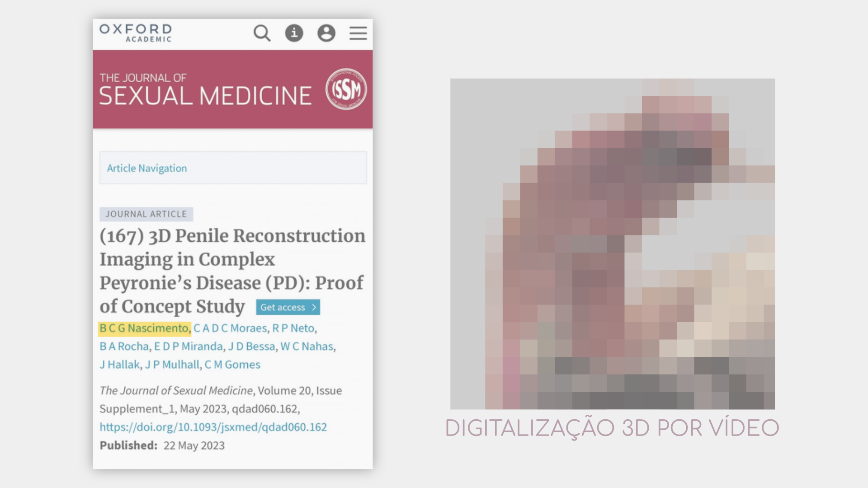Select author R P Neto link
868x488 pixels.
click(x=293, y=328)
